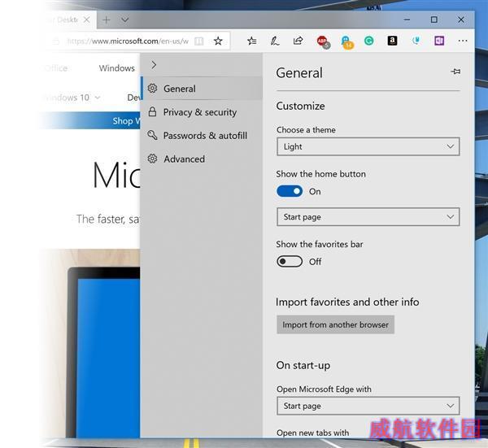Open Privacy & security settings

pos(202,112)
